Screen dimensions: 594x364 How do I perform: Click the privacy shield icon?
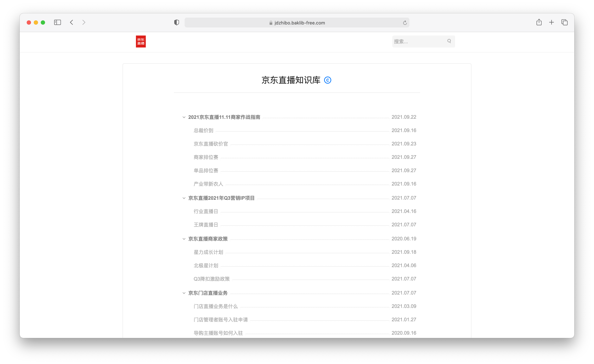pyautogui.click(x=177, y=22)
